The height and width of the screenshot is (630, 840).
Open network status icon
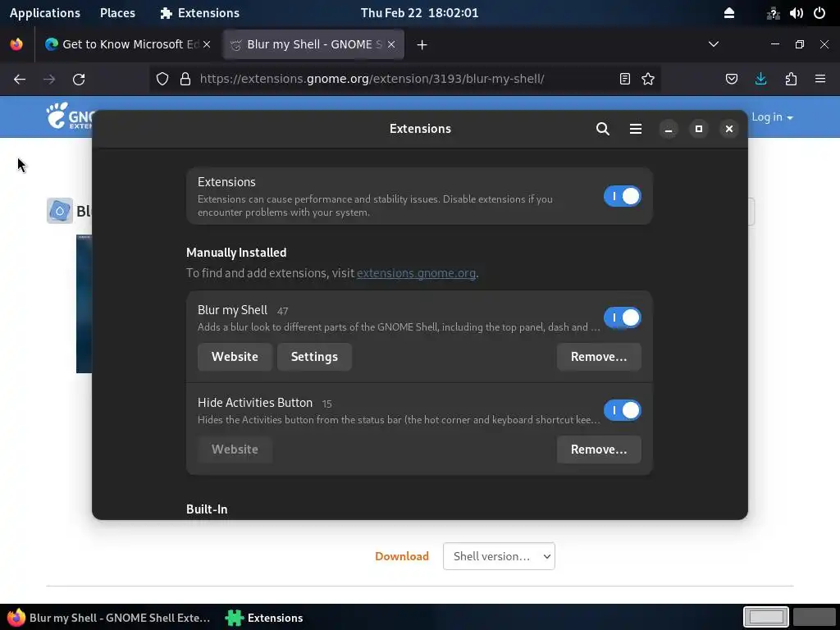click(x=773, y=13)
